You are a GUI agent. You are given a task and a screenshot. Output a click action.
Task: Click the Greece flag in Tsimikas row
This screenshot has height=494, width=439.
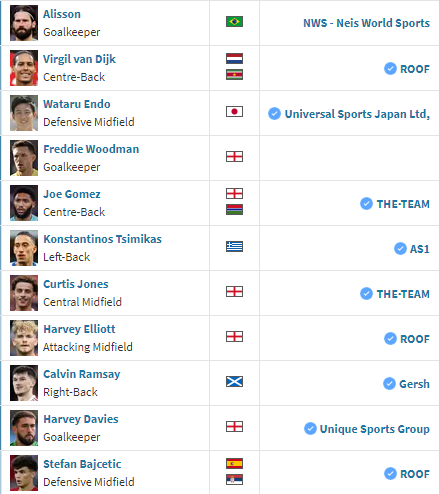click(234, 247)
